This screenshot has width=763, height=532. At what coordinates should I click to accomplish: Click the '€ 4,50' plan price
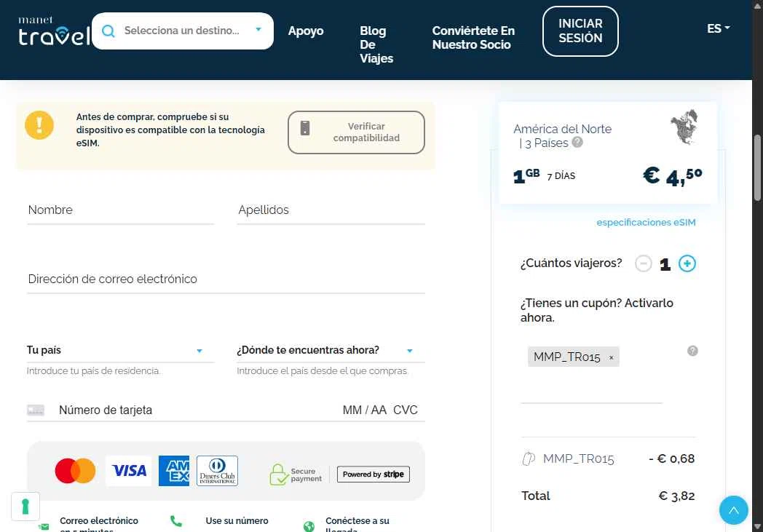(x=672, y=177)
